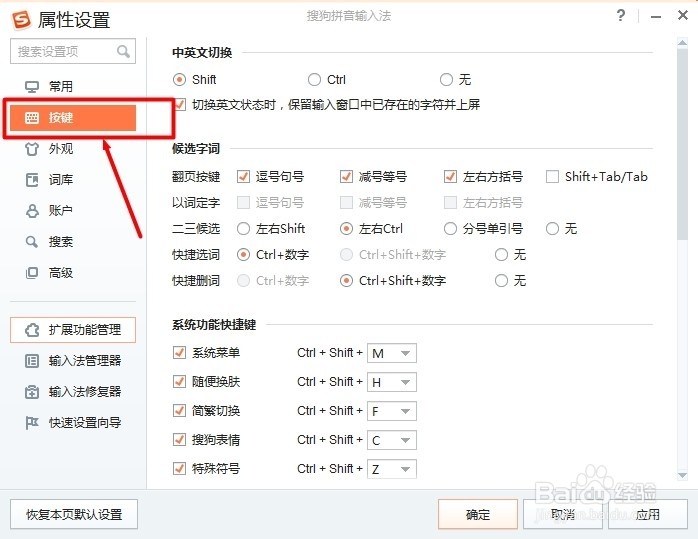The image size is (698, 539).
Task: Select 无 for 中英文切换
Action: pyautogui.click(x=446, y=80)
